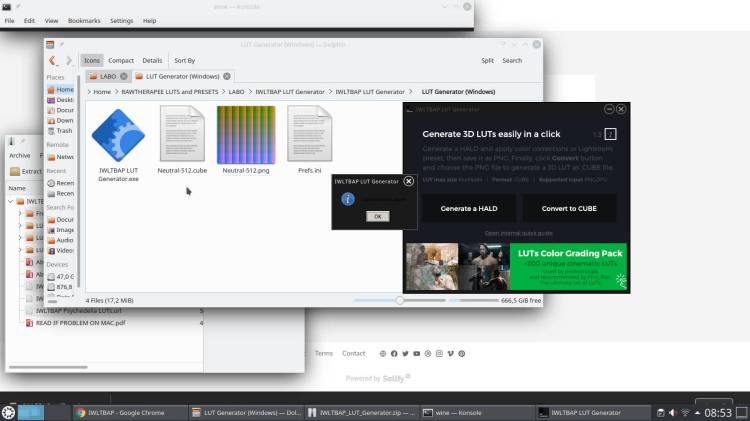Open Videos under Search For
This screenshot has height=421, width=750.
click(60, 251)
